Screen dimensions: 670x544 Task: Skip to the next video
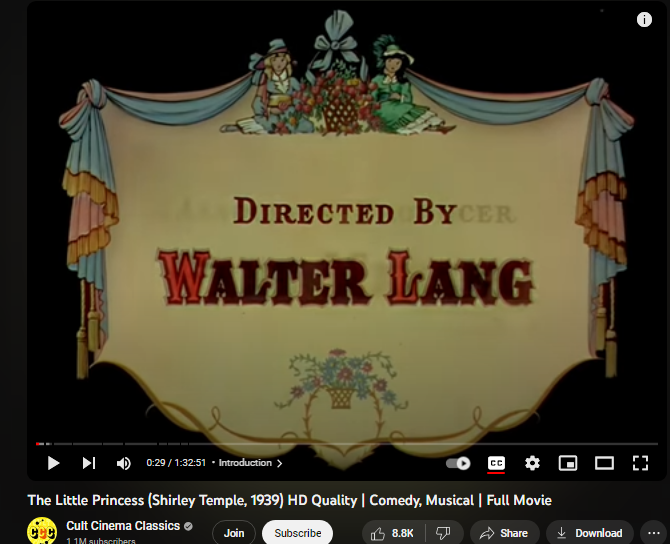pyautogui.click(x=89, y=463)
